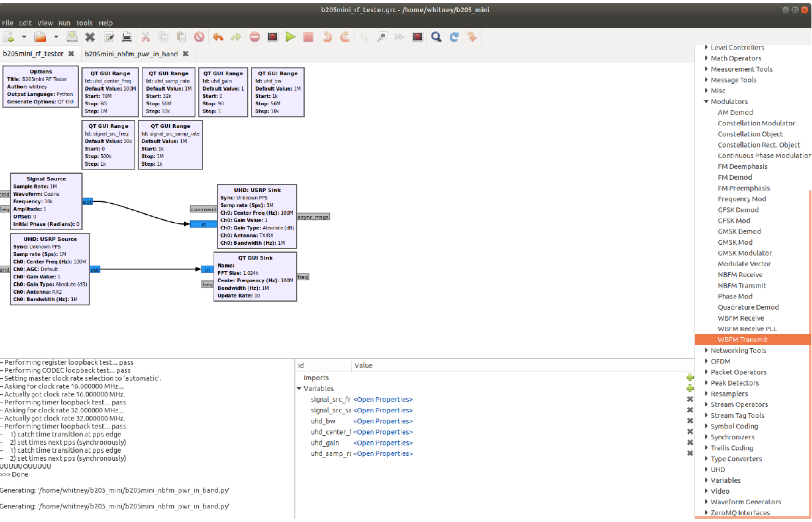Screen dimensions: 812x522
Task: Click the magnifier Find Blocks icon
Action: 436,37
